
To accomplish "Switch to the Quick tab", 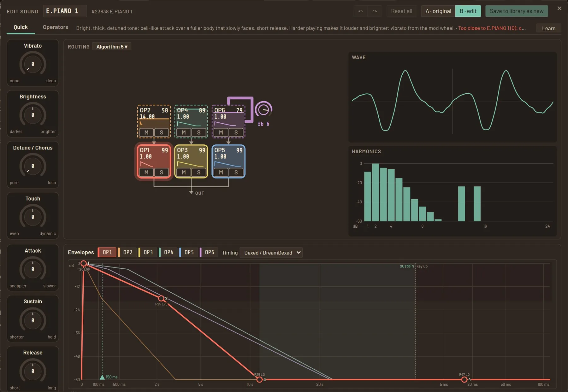I will 21,27.
